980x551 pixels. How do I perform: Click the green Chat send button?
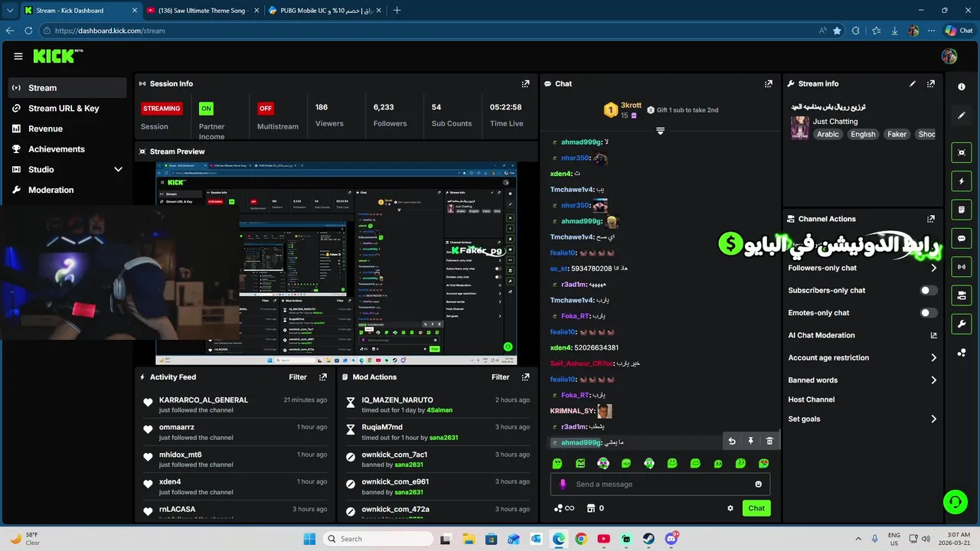[x=756, y=508]
